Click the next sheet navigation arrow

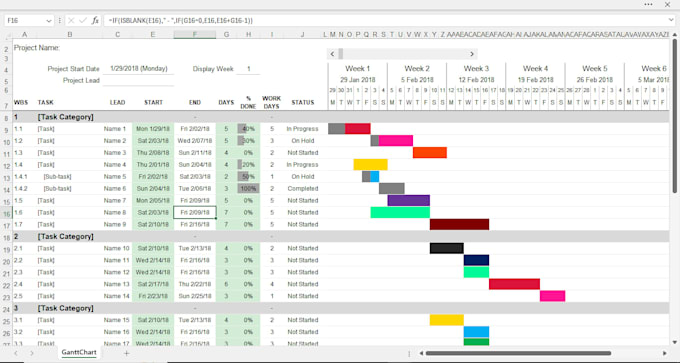(32, 353)
